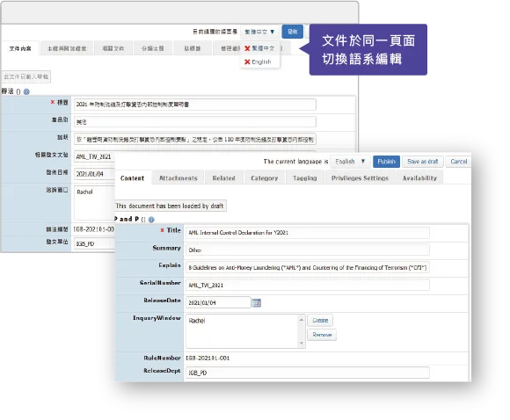The width and height of the screenshot is (510, 420).
Task: Go to the Category tab
Action: click(x=265, y=177)
